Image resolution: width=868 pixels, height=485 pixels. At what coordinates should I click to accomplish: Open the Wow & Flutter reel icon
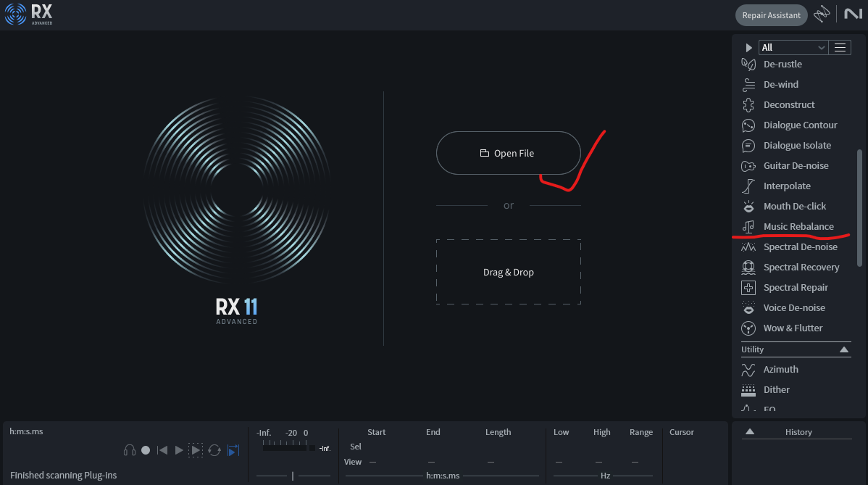748,328
